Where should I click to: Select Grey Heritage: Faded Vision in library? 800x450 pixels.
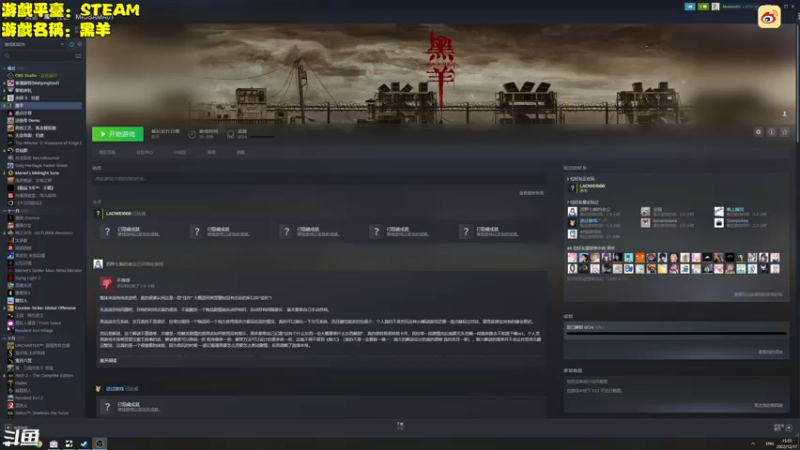(x=41, y=165)
